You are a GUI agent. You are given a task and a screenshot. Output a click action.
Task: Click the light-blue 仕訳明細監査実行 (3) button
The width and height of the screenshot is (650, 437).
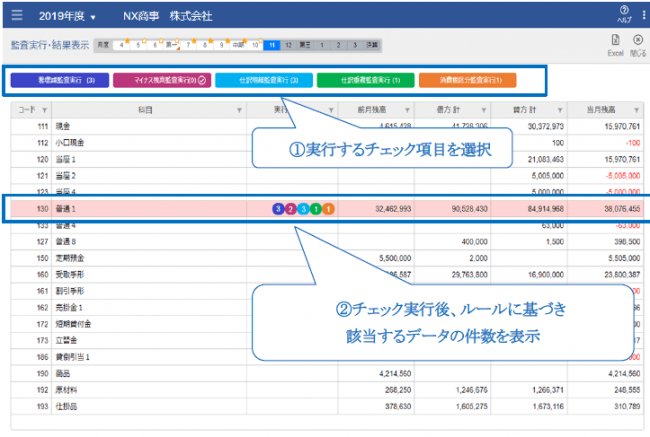tap(264, 80)
